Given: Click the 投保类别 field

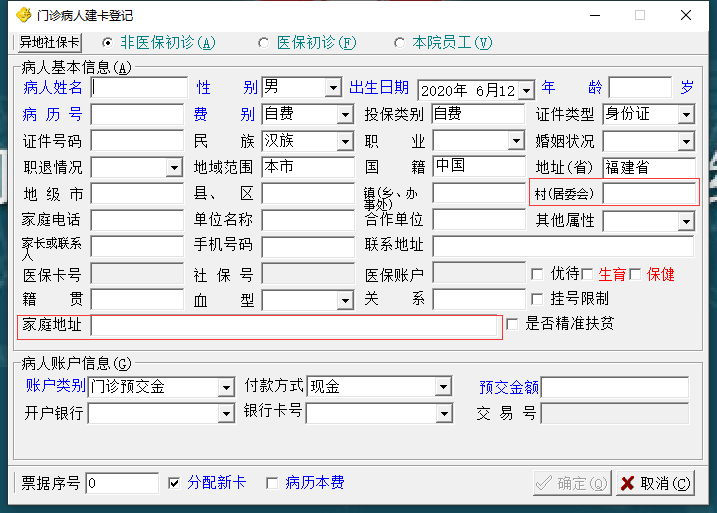Looking at the screenshot, I should point(478,114).
